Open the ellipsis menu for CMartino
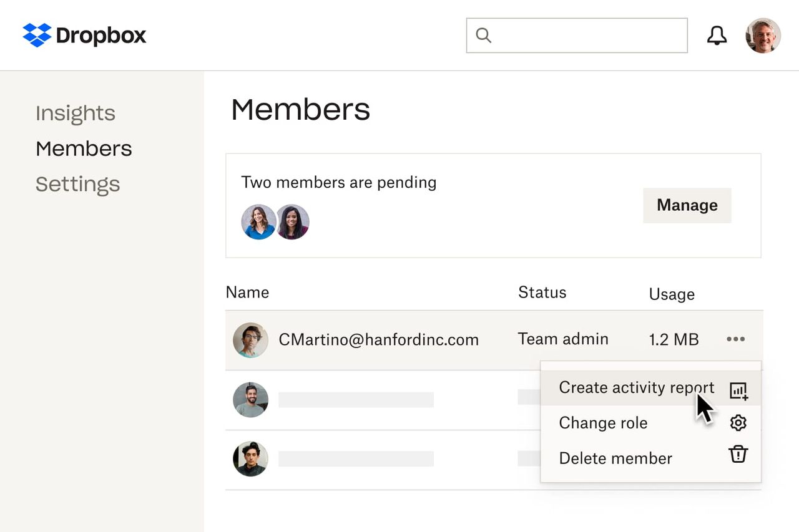 pos(735,339)
